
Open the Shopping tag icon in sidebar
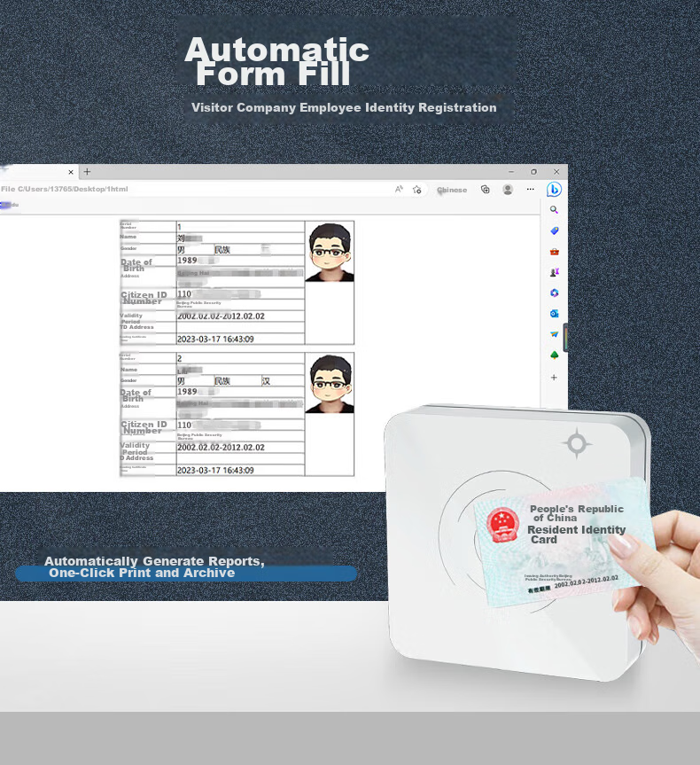coord(554,230)
